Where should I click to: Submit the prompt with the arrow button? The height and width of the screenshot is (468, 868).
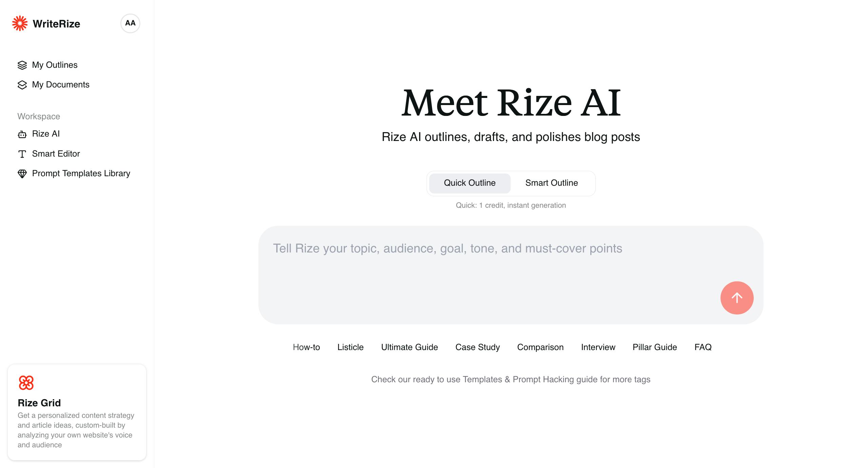click(x=737, y=298)
